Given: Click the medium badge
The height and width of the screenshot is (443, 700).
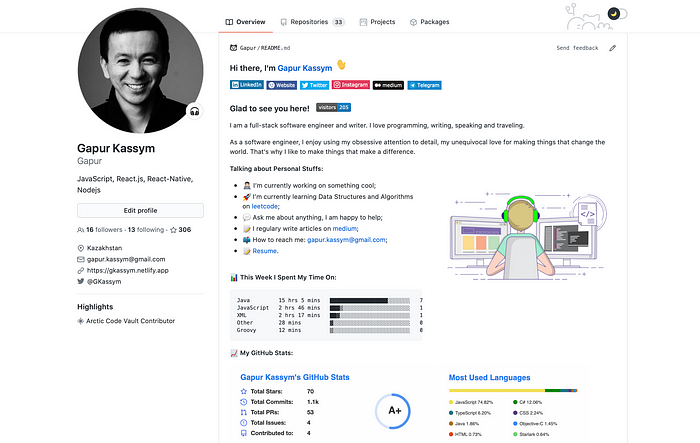Looking at the screenshot, I should pos(388,85).
